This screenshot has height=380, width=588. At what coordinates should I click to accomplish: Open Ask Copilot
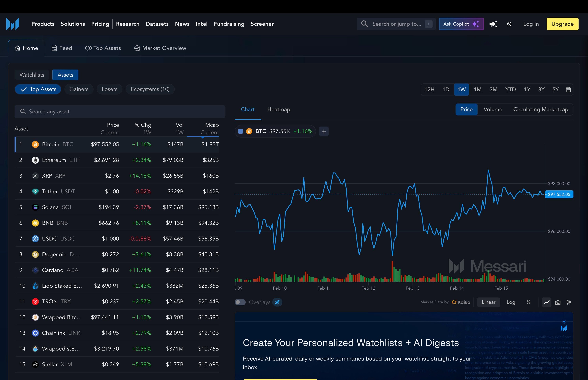point(461,24)
